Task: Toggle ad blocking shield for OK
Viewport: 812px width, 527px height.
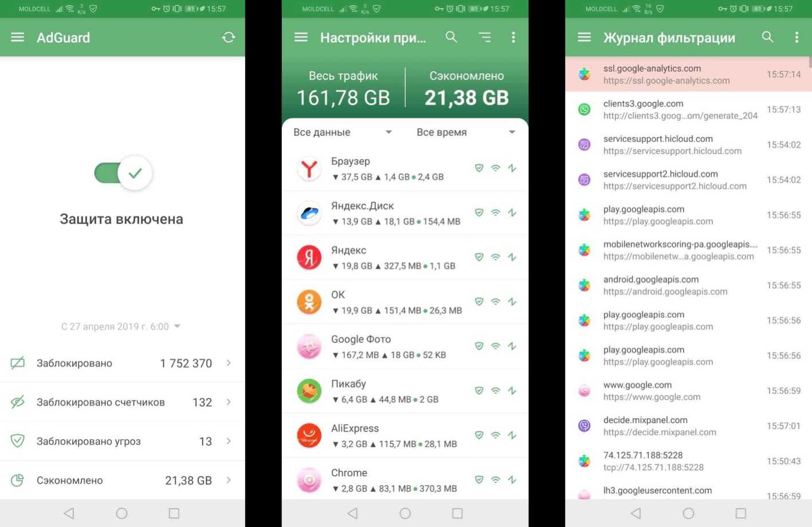Action: [479, 301]
